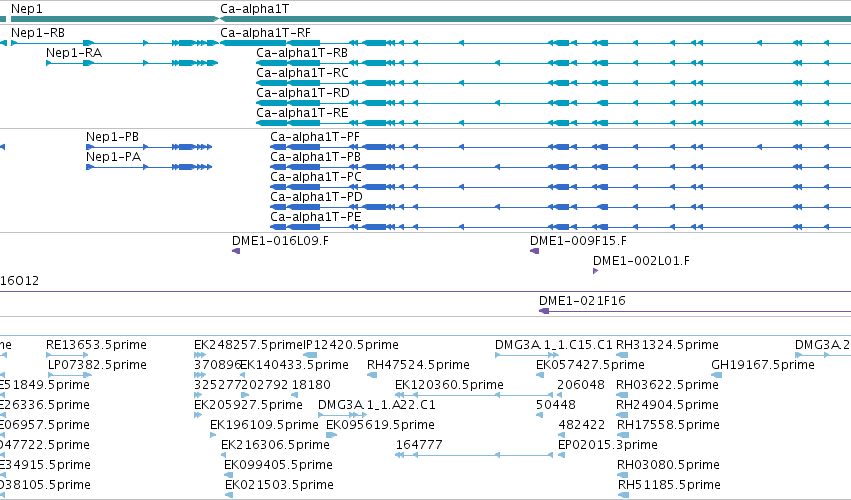Screen dimensions: 851x500
Task: Click the purple arrow glyph under DME1-002L01.F
Action: (595, 271)
